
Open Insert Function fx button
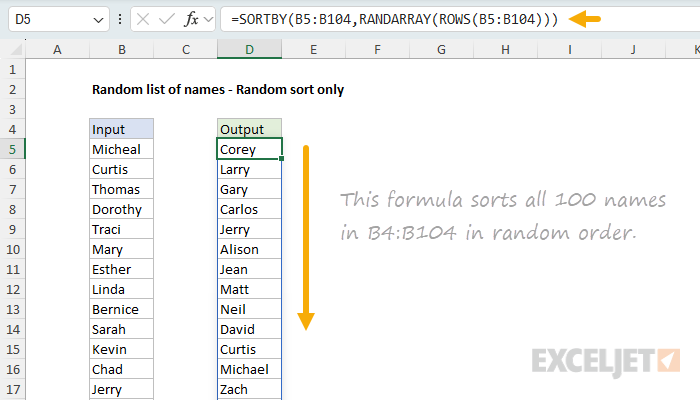192,19
